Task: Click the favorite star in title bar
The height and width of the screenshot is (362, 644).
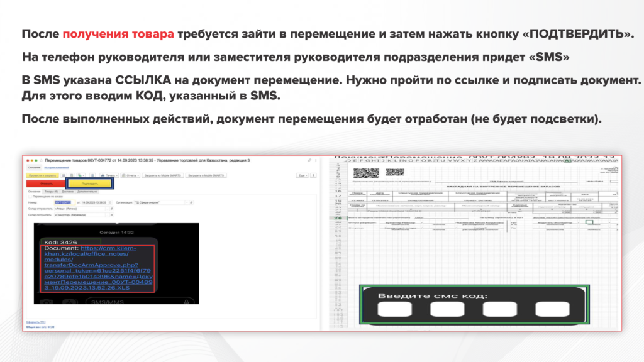Action: 41,160
